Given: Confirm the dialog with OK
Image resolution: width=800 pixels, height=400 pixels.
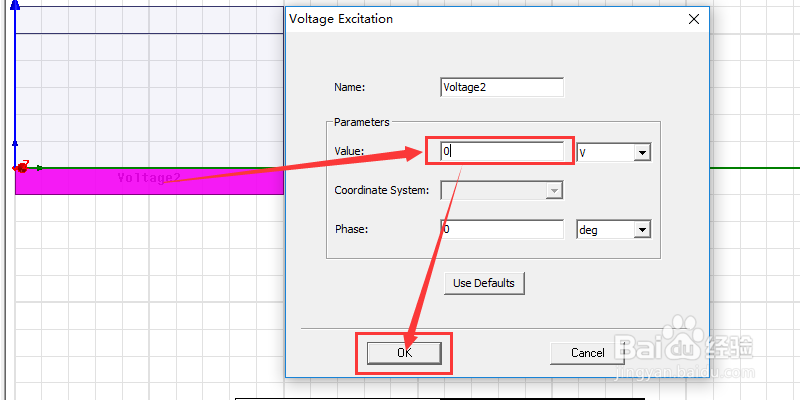Looking at the screenshot, I should 404,353.
